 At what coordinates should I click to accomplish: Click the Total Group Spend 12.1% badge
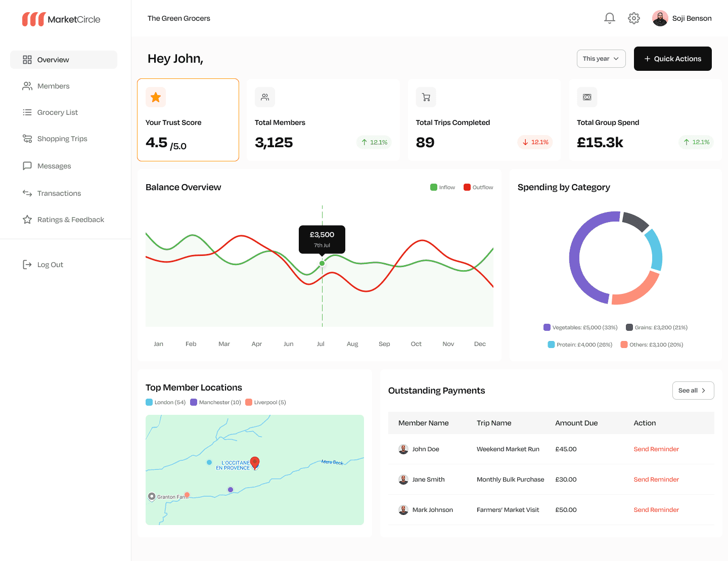(696, 142)
